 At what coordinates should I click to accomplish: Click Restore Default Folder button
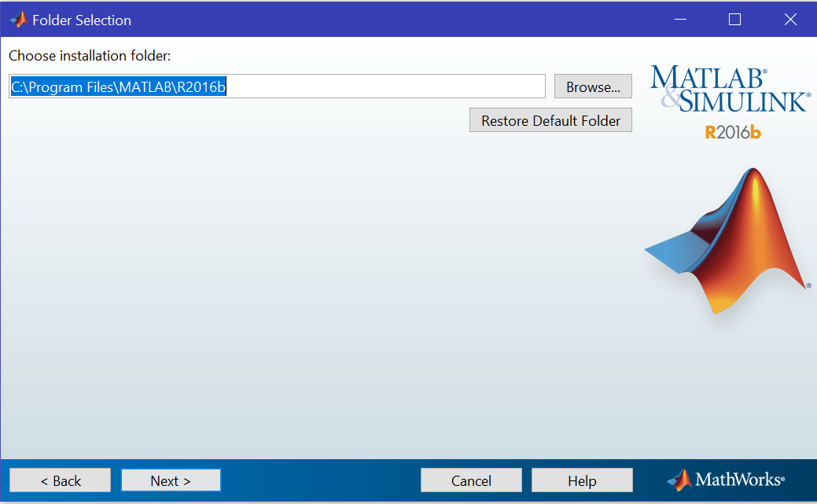pos(550,120)
